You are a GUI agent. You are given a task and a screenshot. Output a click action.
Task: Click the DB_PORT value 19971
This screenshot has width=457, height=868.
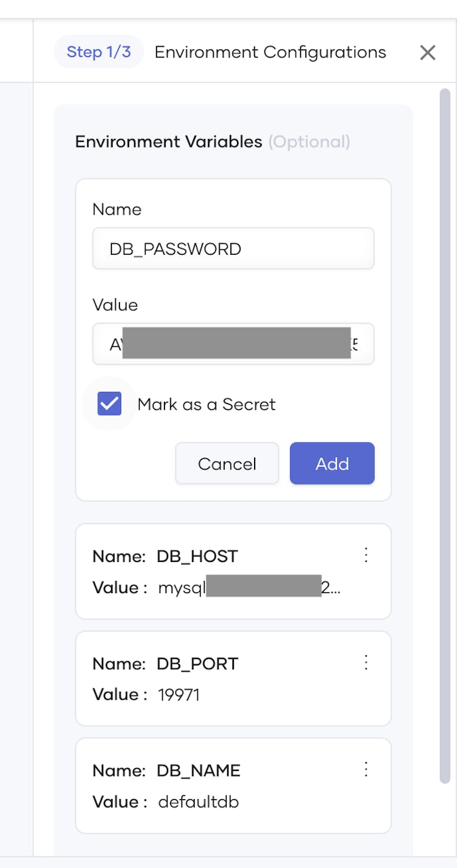[179, 695]
